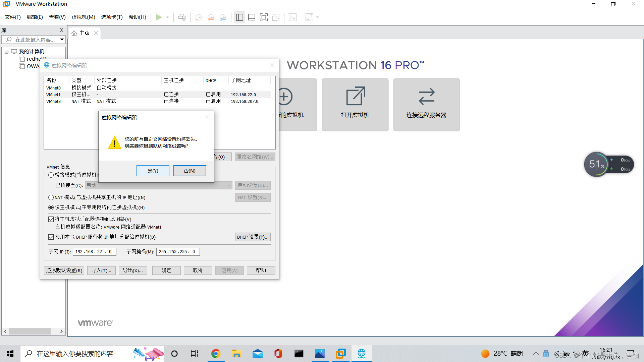This screenshot has height=362, width=644.
Task: Click the command prompt taskbar icon
Action: click(299, 354)
